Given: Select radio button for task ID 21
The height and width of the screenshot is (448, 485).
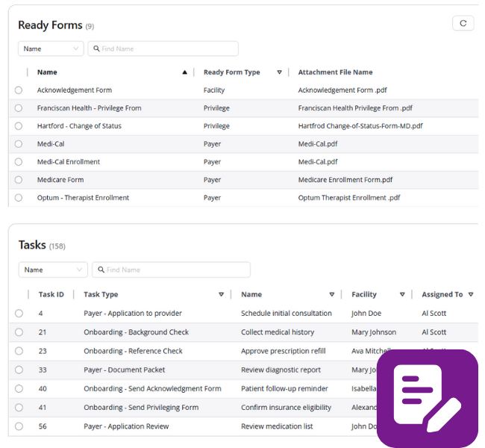Looking at the screenshot, I should [19, 332].
